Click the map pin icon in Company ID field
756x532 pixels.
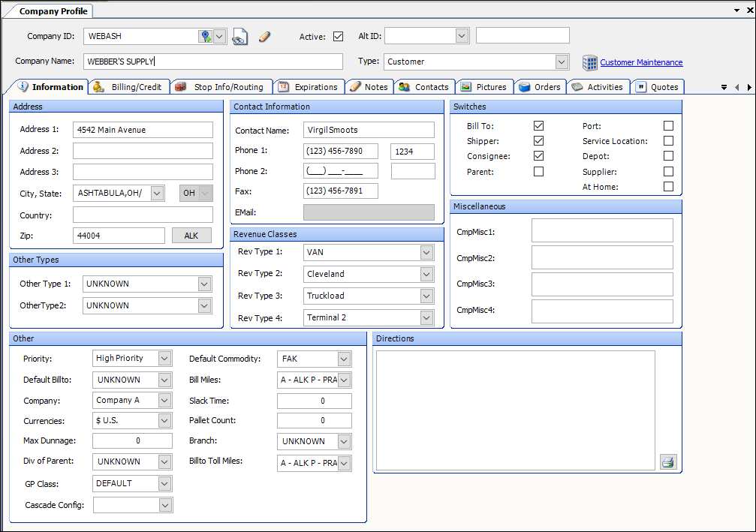click(x=205, y=36)
